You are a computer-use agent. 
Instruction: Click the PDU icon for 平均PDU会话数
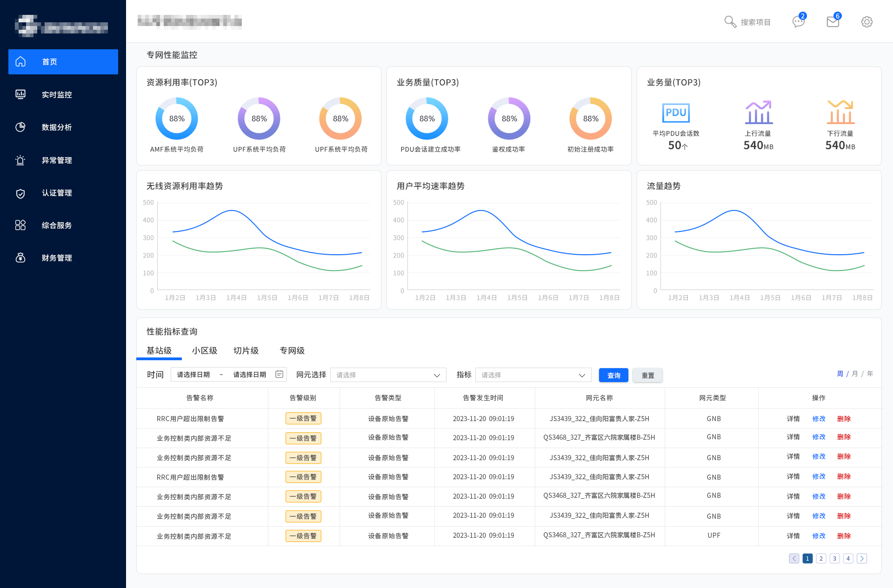pos(676,113)
